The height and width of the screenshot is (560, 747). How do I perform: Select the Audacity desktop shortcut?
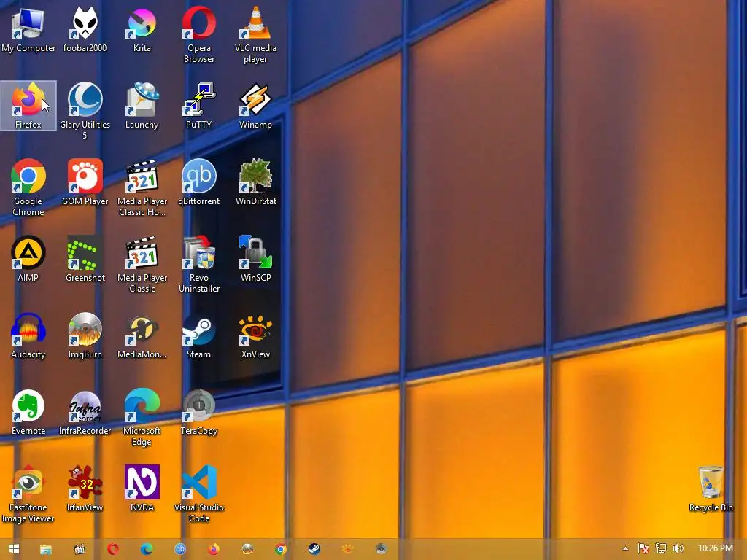coord(28,335)
